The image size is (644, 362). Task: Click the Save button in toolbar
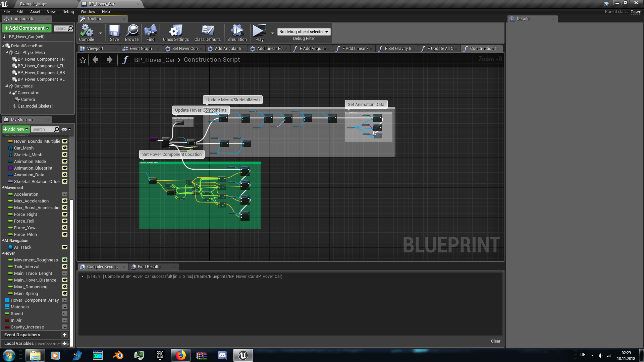(x=114, y=34)
